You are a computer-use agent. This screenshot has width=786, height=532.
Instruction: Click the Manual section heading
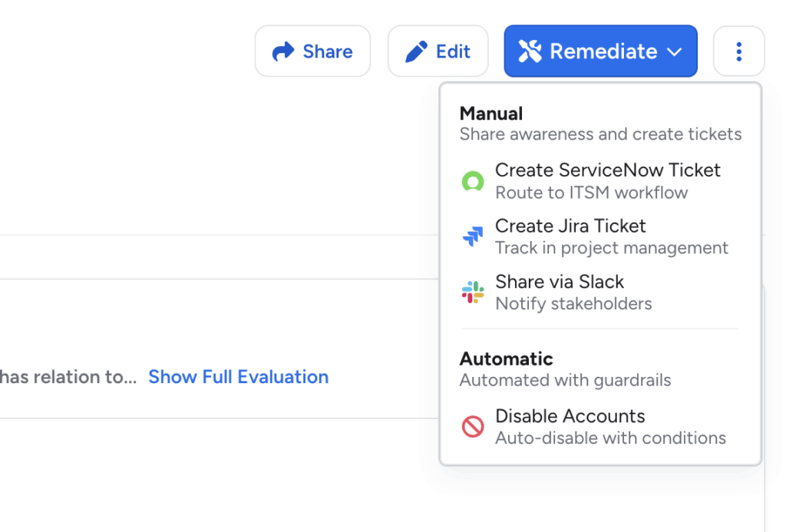click(x=491, y=114)
